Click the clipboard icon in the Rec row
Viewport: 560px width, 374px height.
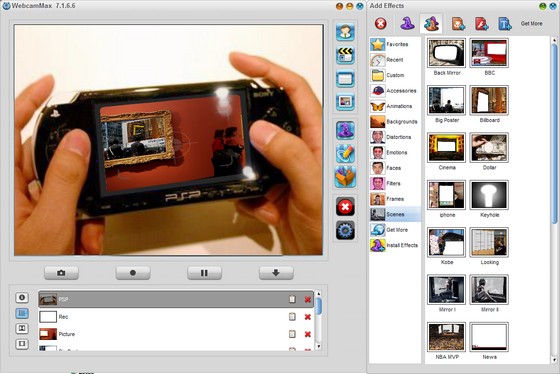coord(292,316)
